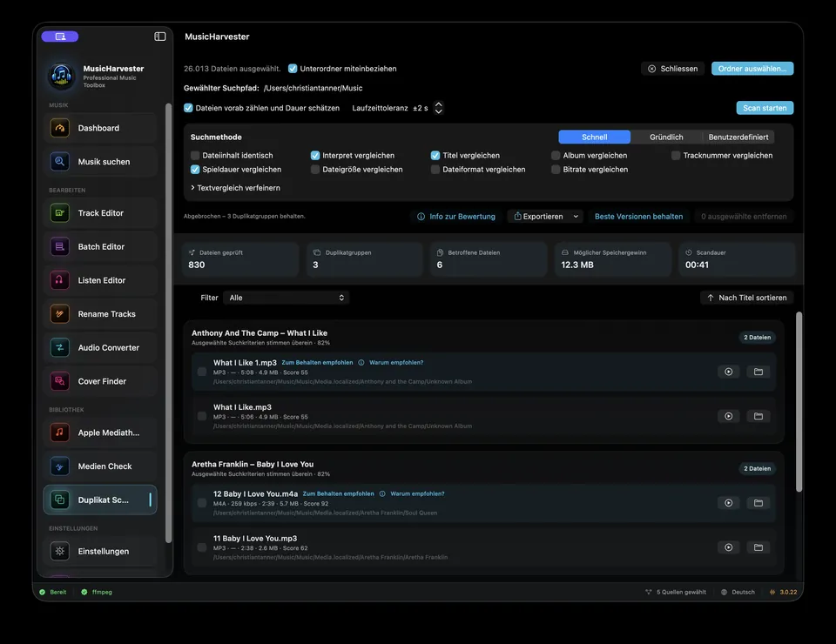Open Einstellungen gear icon
Screen dimensions: 836x644
(60, 551)
